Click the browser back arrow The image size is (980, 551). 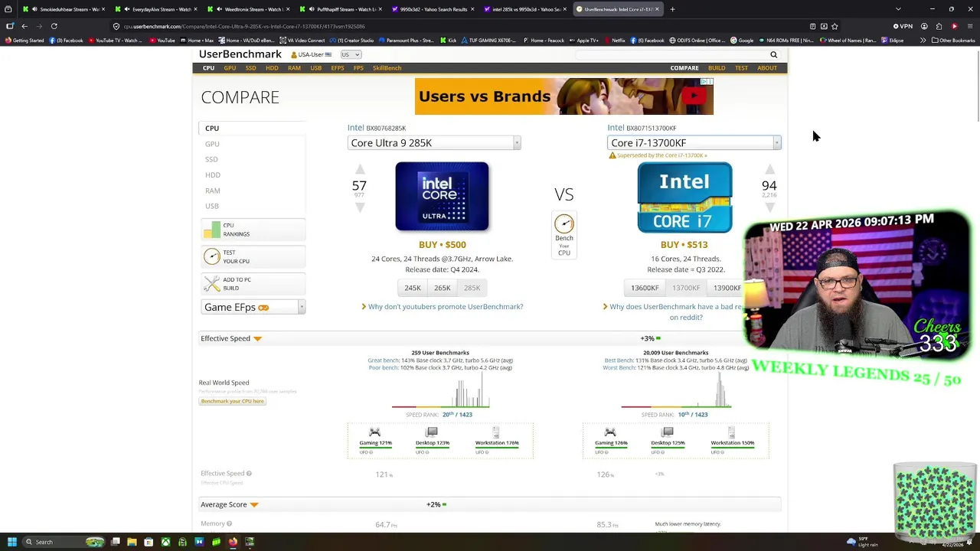point(24,26)
